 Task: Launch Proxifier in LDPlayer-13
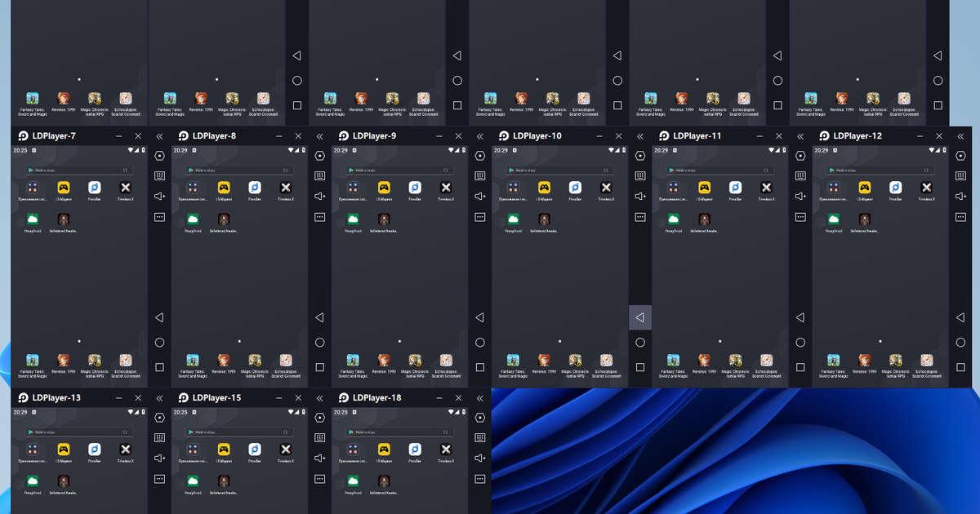click(x=95, y=450)
